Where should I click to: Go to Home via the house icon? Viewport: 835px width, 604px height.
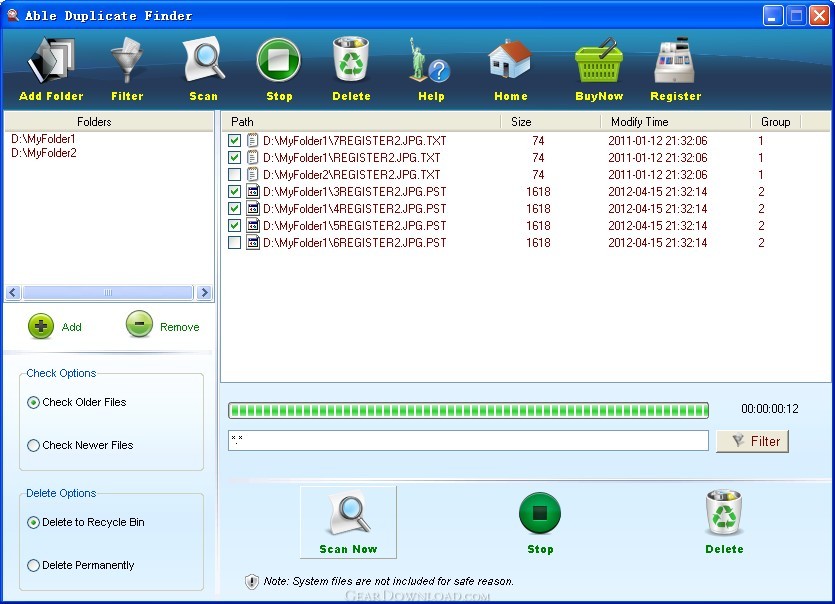510,60
